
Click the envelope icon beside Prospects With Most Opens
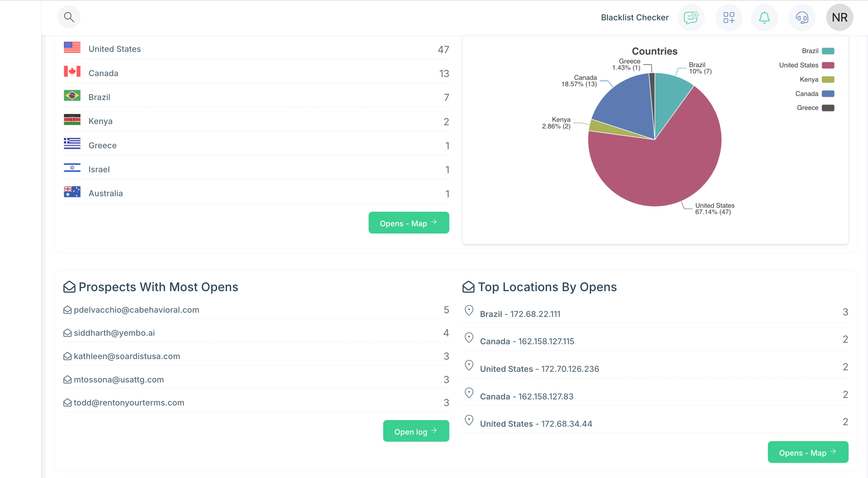click(x=70, y=287)
